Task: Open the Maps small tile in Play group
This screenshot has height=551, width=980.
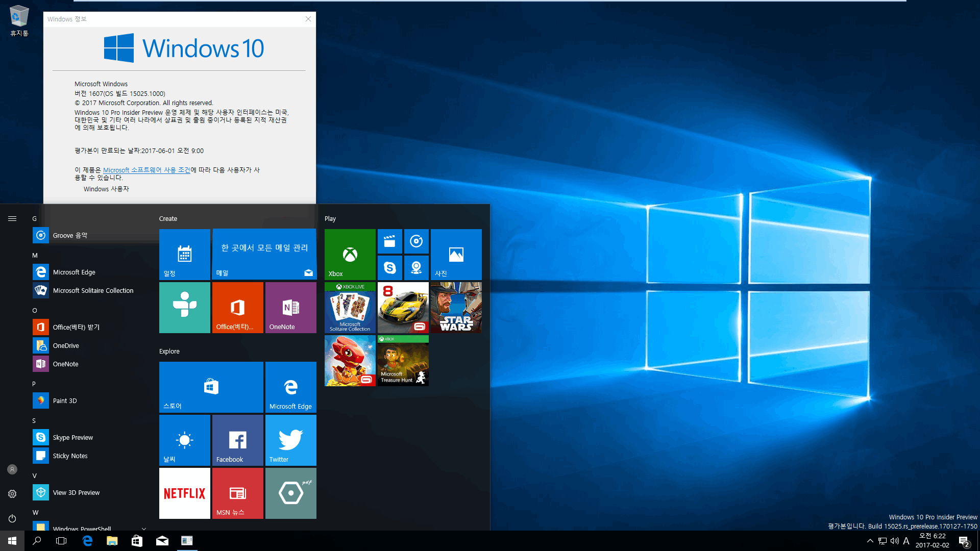Action: 416,268
